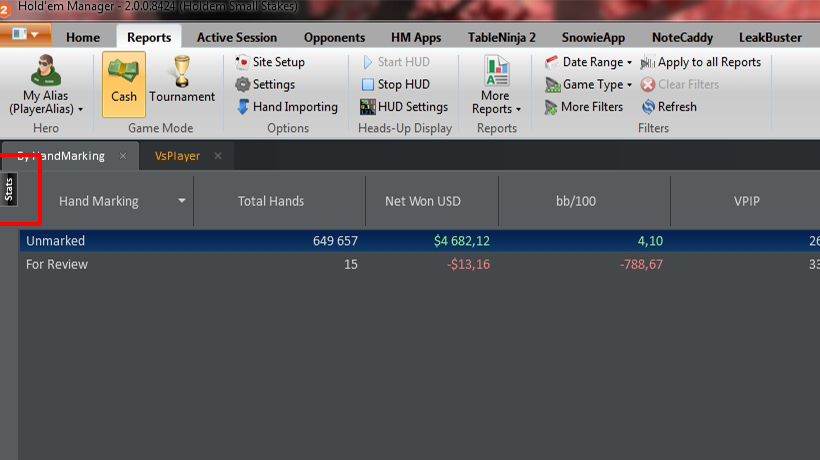Click the $4 682,12 net won cell
820x460 pixels.
click(x=462, y=241)
